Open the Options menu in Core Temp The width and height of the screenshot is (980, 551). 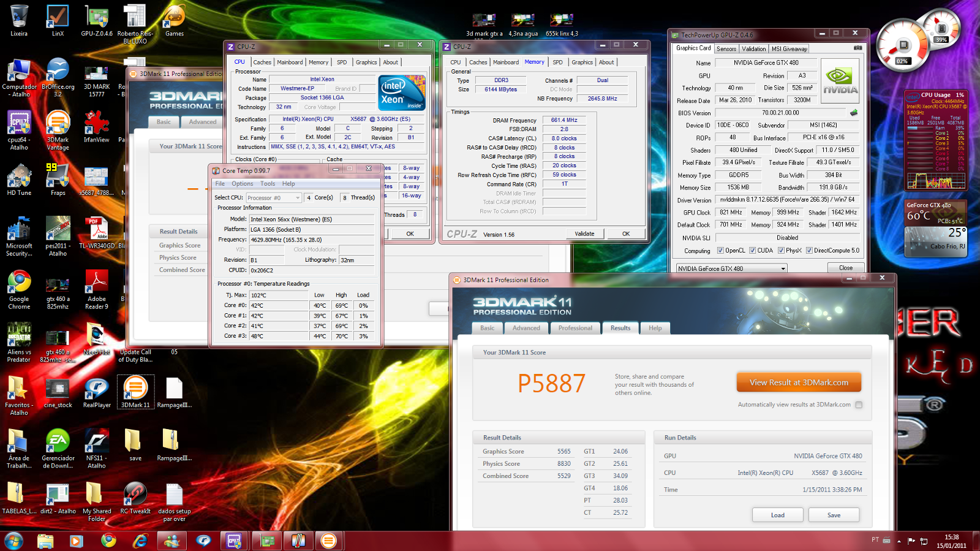(242, 183)
